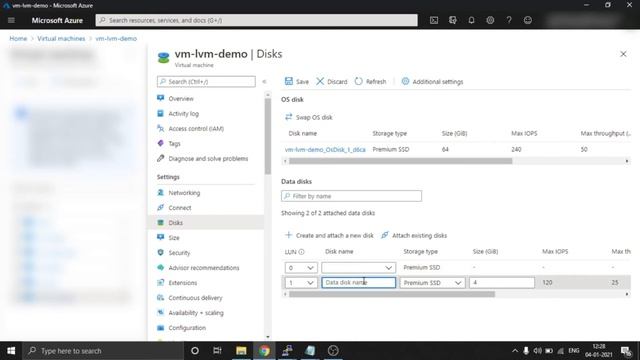Close the Disks blade with X

(623, 54)
